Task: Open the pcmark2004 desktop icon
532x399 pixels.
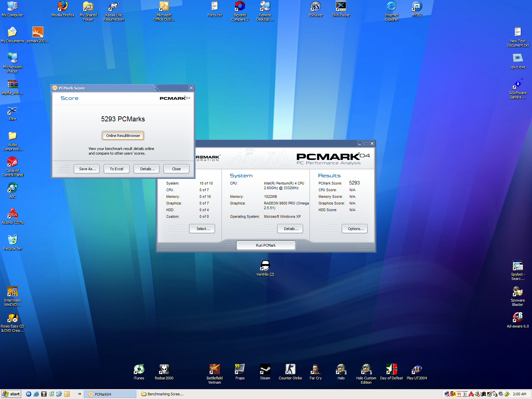Action: (38, 35)
